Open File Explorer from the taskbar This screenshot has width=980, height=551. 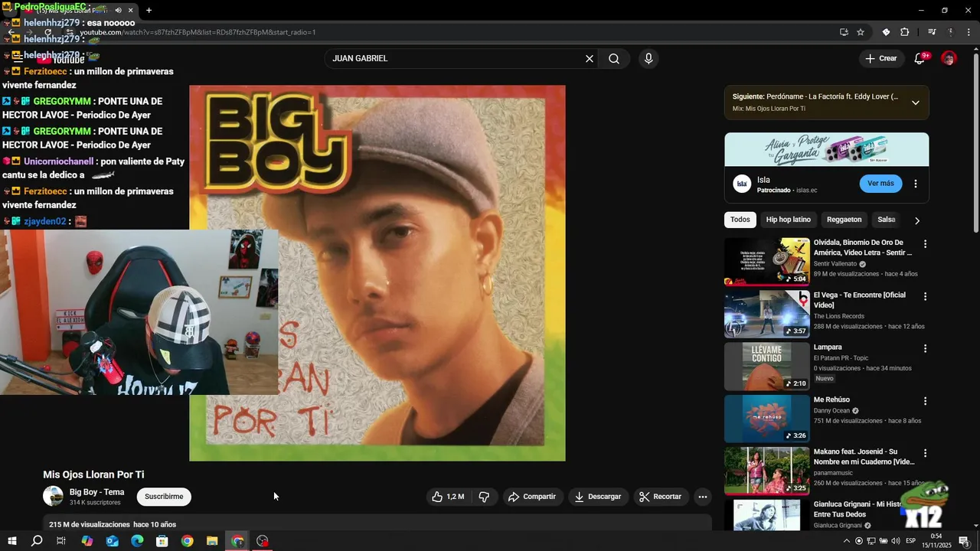click(x=212, y=541)
